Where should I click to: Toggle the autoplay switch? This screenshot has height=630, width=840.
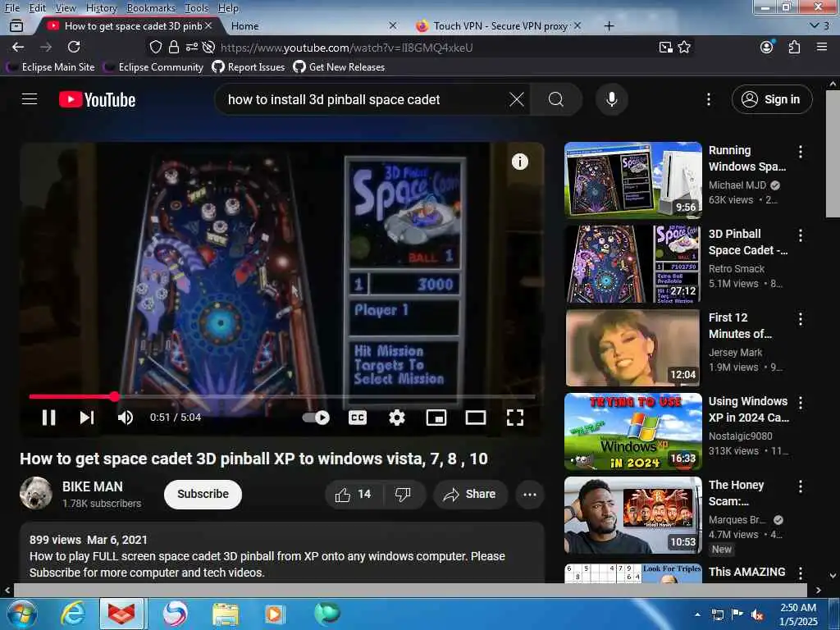(316, 418)
